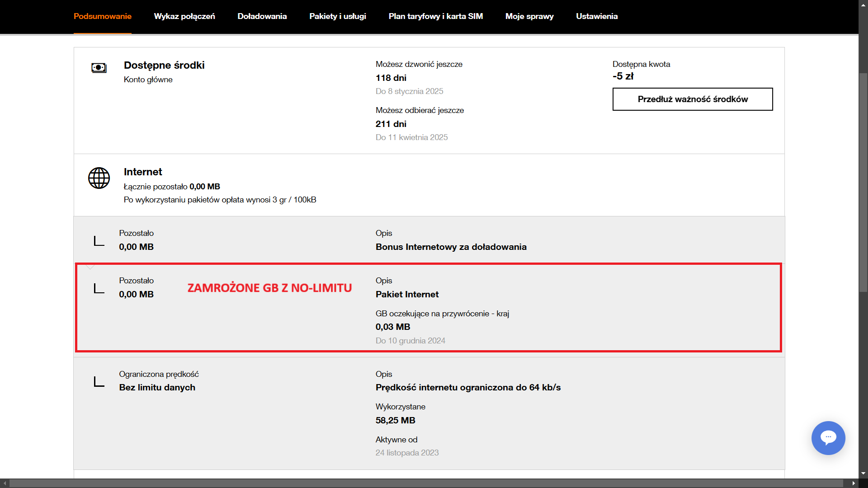Viewport: 868px width, 488px height.
Task: Open the Ustawienia tab
Action: 597,16
